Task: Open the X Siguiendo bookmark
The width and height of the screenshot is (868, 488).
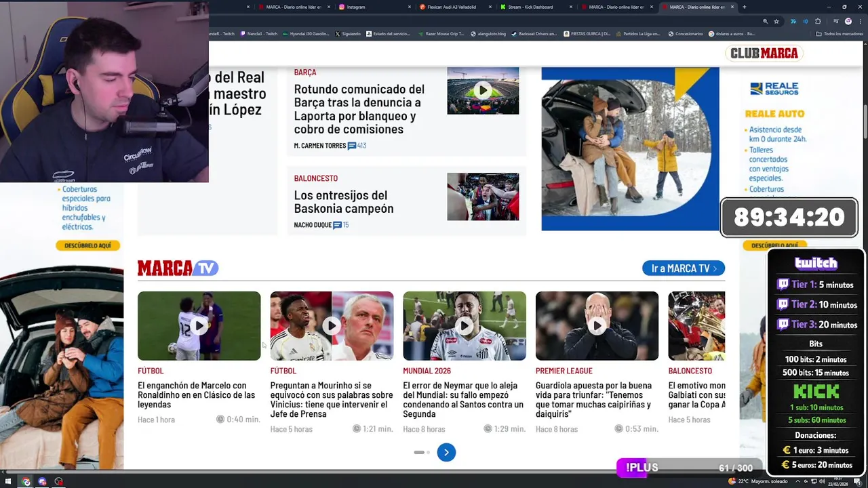Action: [347, 33]
